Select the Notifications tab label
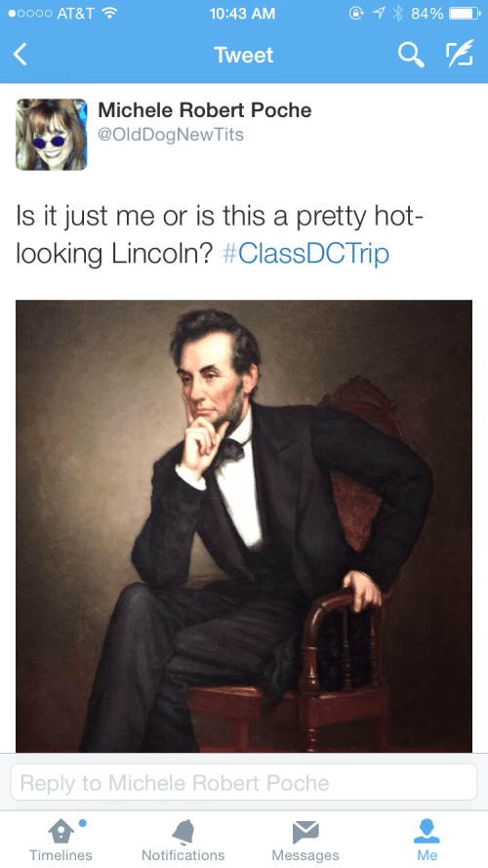The height and width of the screenshot is (868, 488). pos(183,855)
